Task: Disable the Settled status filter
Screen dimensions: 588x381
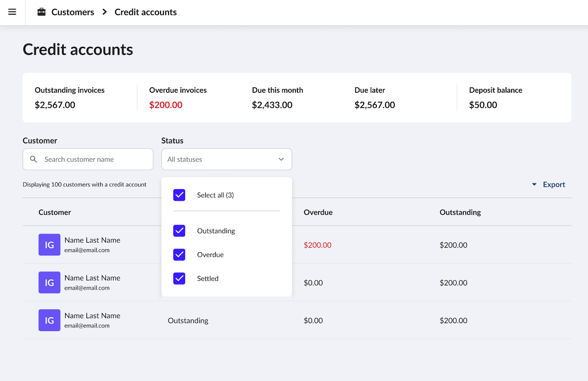Action: point(179,278)
